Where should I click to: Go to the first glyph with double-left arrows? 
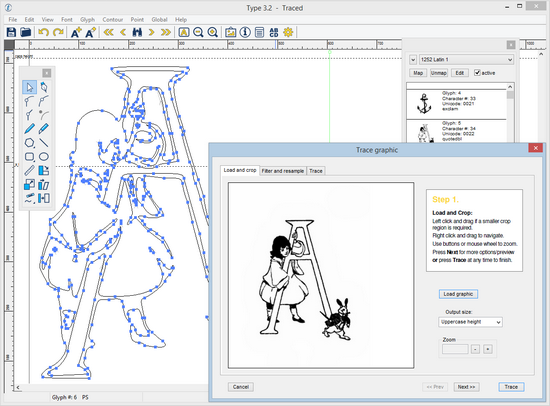tap(108, 32)
